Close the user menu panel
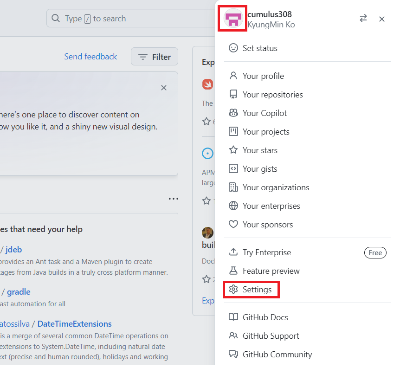 point(382,19)
